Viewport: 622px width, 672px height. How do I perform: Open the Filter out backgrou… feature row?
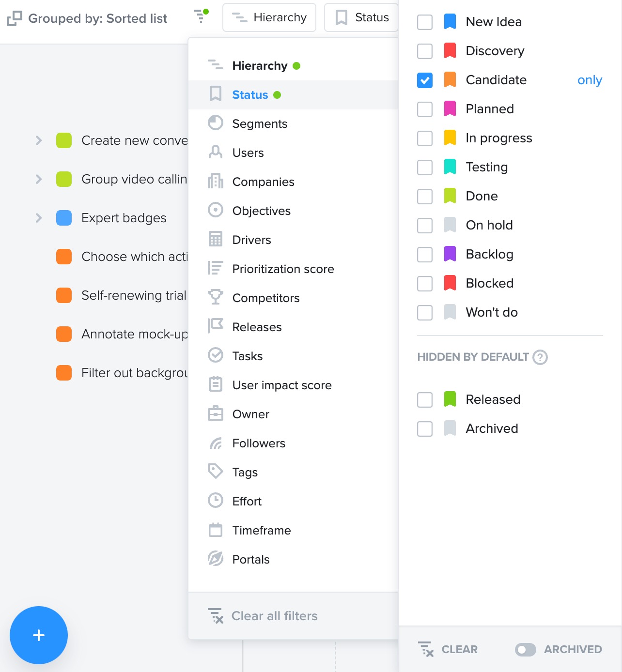(134, 373)
